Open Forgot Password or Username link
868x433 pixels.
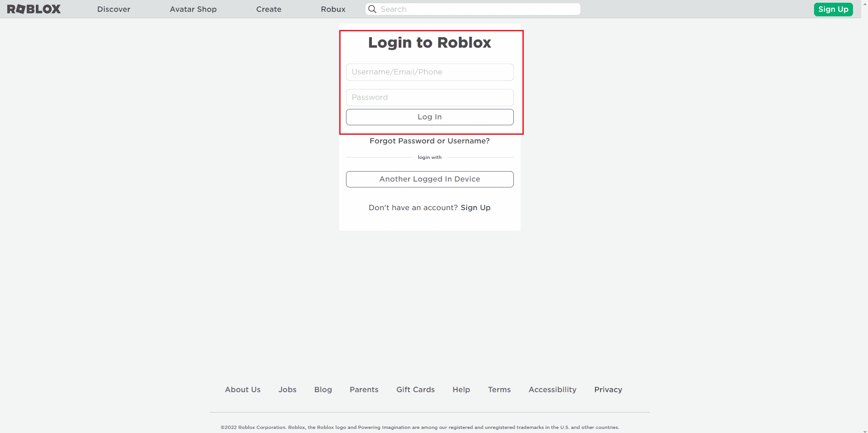click(430, 141)
